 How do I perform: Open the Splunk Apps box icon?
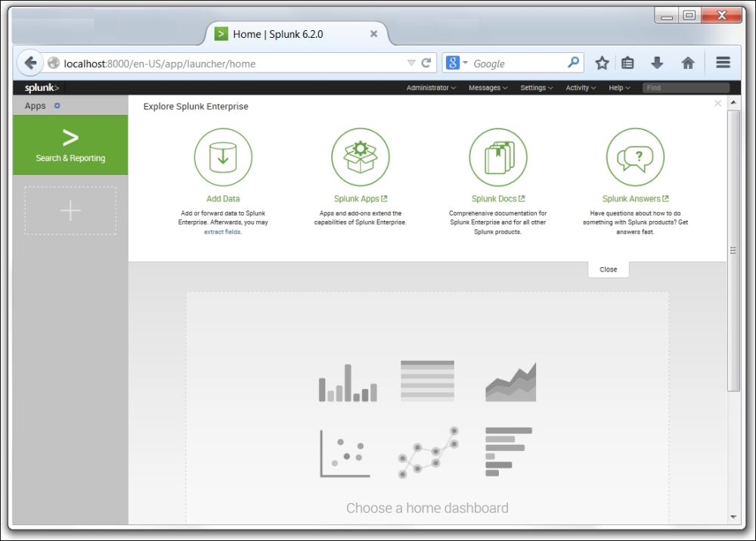click(x=360, y=157)
